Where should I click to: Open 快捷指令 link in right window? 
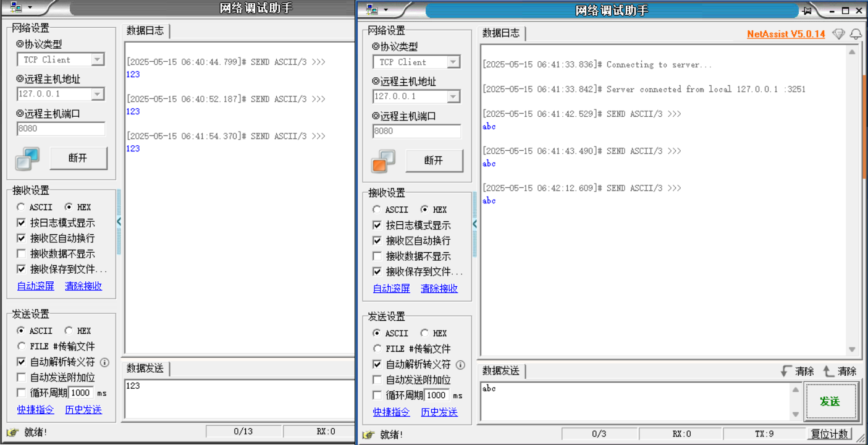(x=391, y=412)
